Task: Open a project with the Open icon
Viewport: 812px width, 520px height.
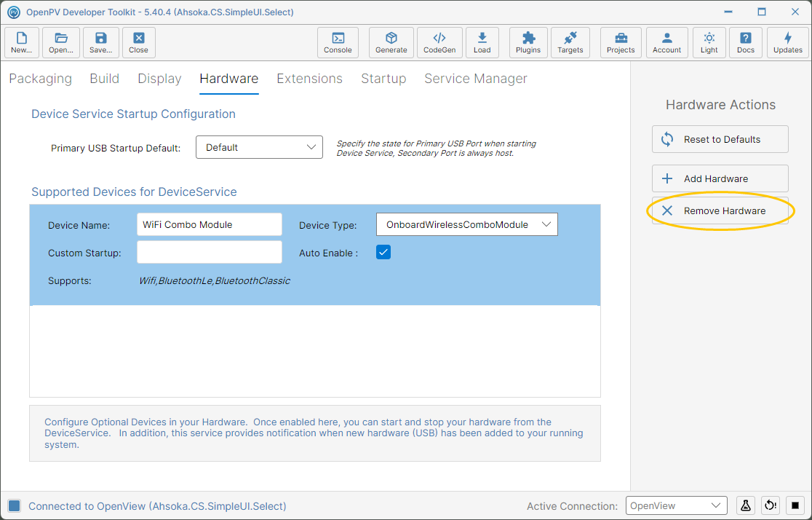Action: 61,42
